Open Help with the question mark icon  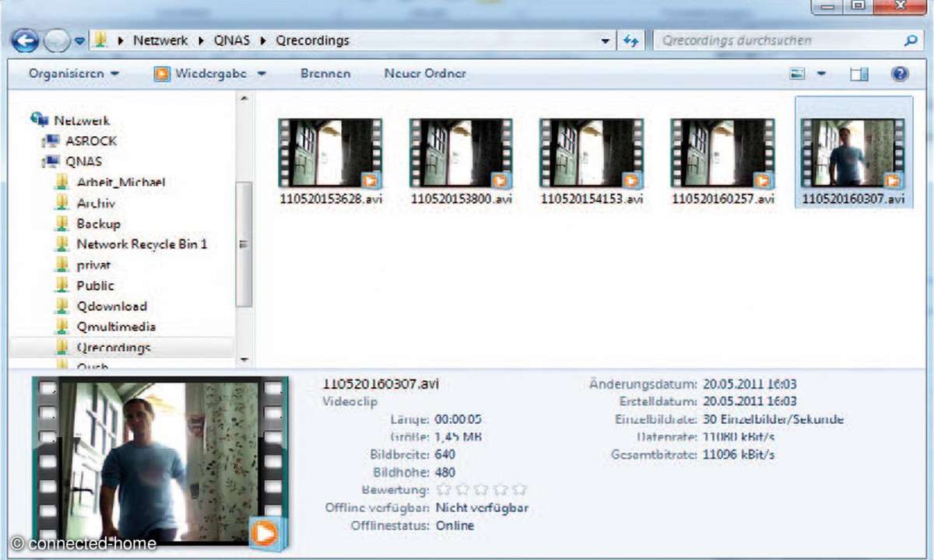(900, 74)
